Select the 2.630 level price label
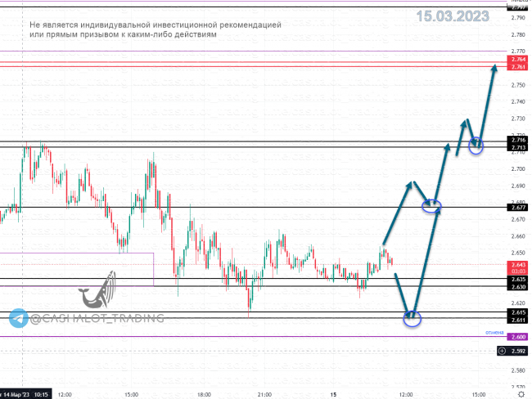This screenshot has height=399, width=532. [518, 287]
